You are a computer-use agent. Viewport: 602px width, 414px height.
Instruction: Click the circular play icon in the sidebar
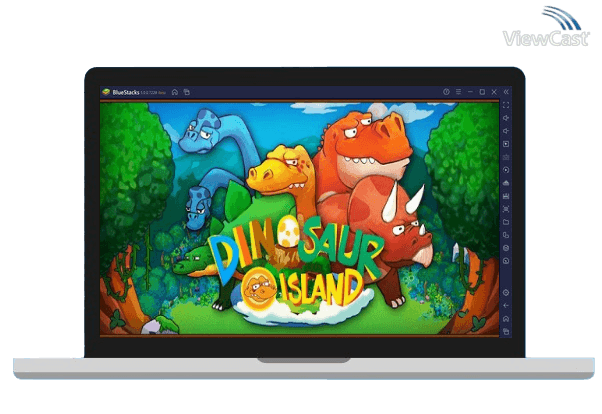[506, 170]
